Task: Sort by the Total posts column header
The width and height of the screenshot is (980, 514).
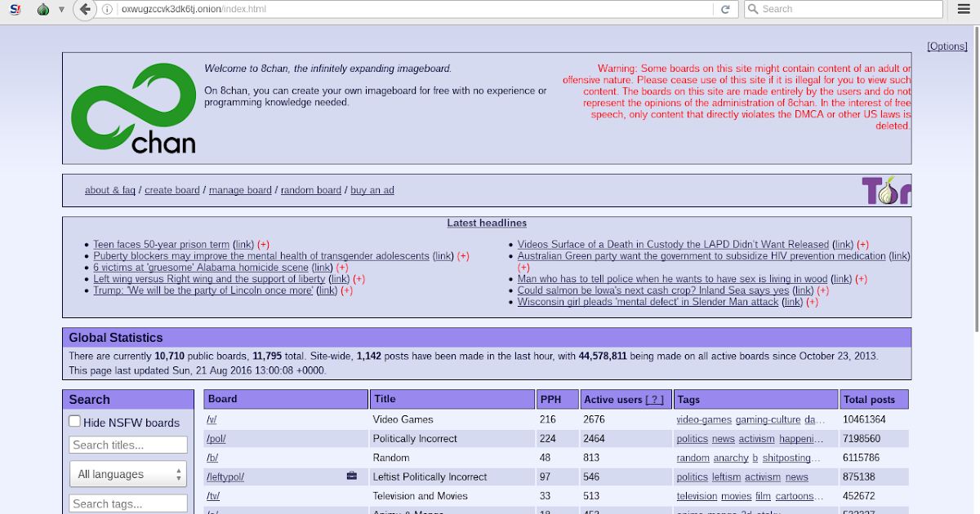Action: (x=874, y=399)
